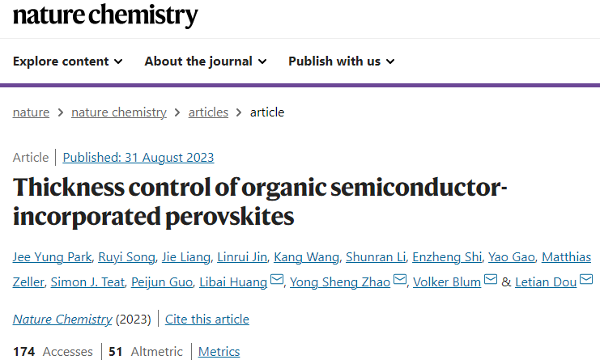Click the nature chemistry logo

(105, 15)
